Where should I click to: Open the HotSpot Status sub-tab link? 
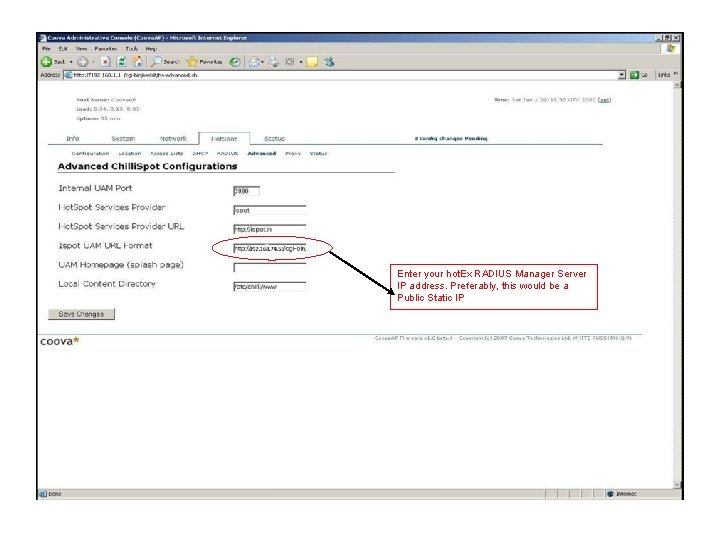[x=318, y=153]
